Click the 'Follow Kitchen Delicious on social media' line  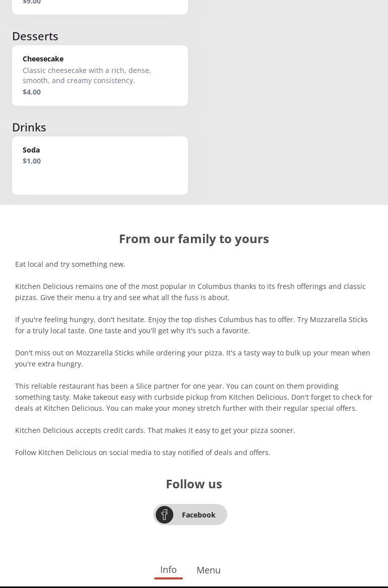point(143,453)
